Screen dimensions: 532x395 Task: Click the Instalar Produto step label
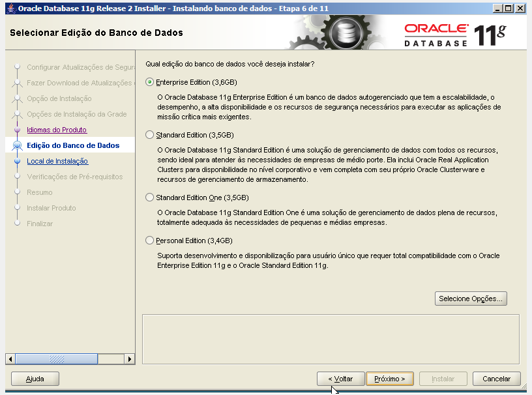52,208
